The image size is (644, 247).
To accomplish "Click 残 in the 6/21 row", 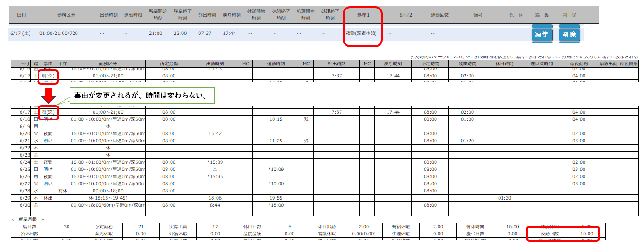I will point(306,141).
